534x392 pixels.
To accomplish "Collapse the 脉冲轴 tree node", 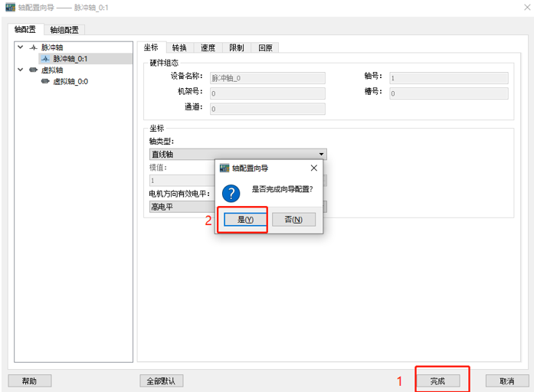I will pos(21,47).
